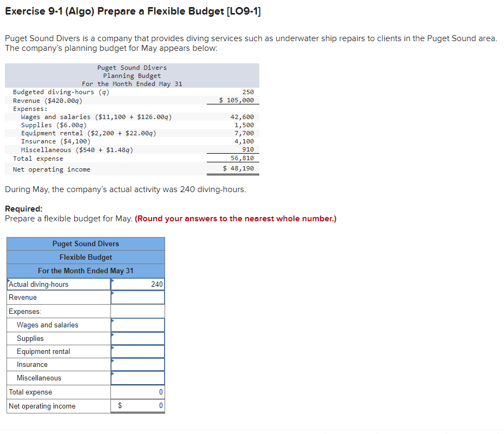Click the Miscellaneous amount input cell
The width and height of the screenshot is (504, 434).
[138, 378]
